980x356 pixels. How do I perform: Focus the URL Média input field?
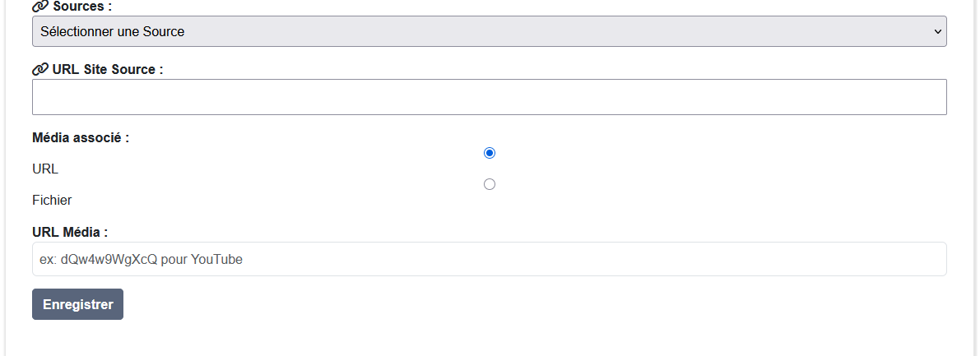tap(489, 259)
